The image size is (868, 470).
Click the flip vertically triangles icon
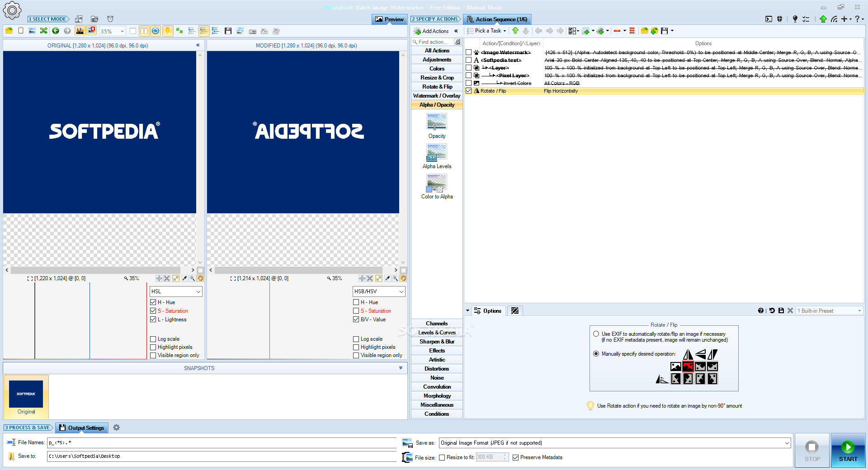click(700, 354)
